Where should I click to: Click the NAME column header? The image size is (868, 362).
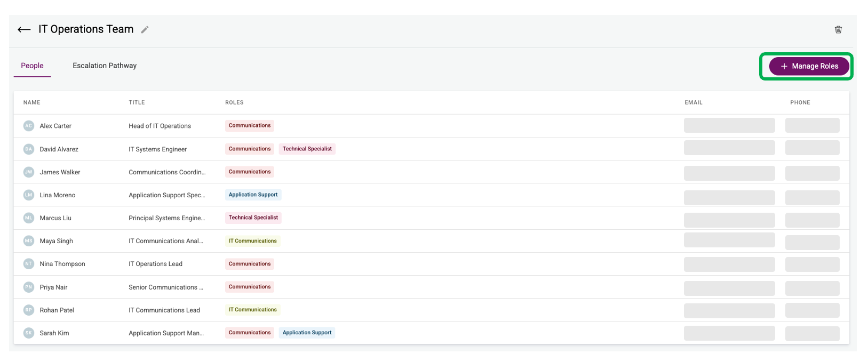[x=32, y=102]
